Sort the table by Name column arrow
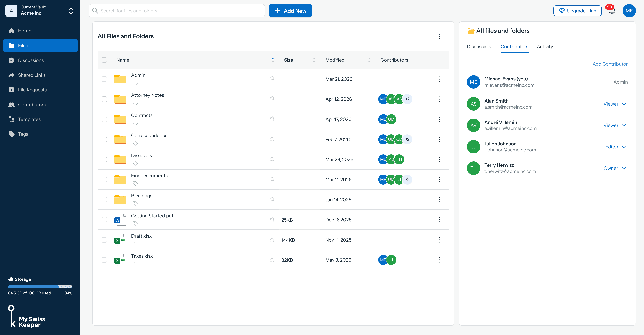This screenshot has height=335, width=644. pyautogui.click(x=273, y=60)
